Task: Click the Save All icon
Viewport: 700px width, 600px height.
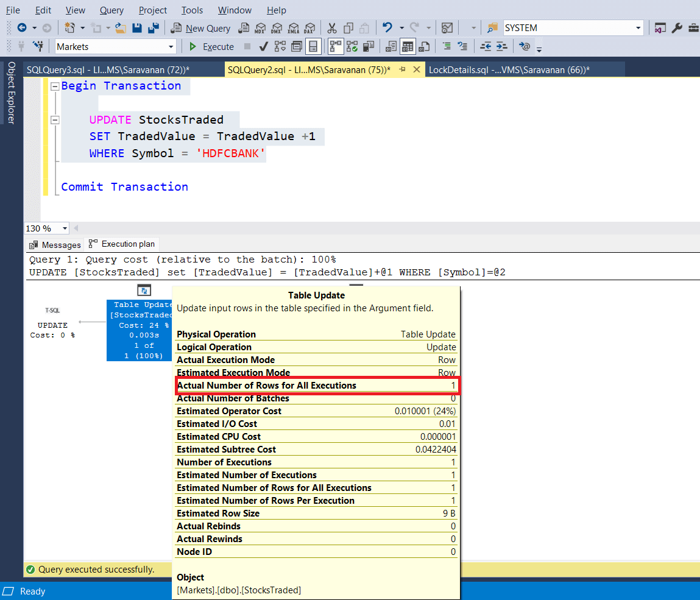Action: point(154,28)
